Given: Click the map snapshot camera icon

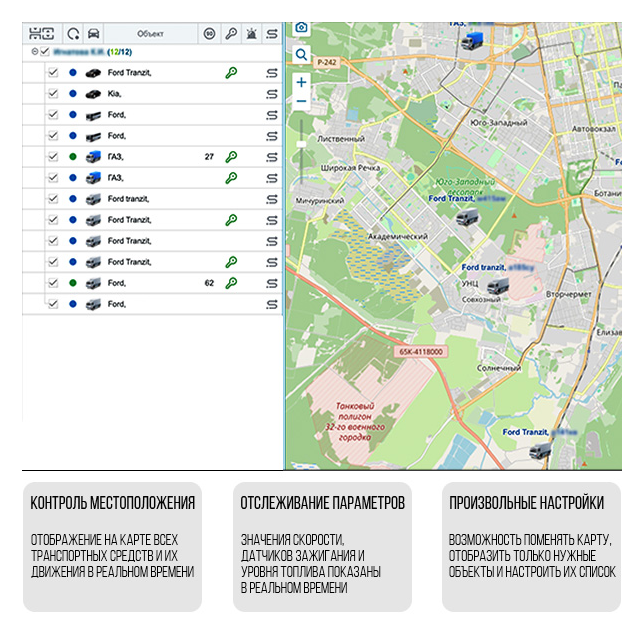Looking at the screenshot, I should (301, 27).
